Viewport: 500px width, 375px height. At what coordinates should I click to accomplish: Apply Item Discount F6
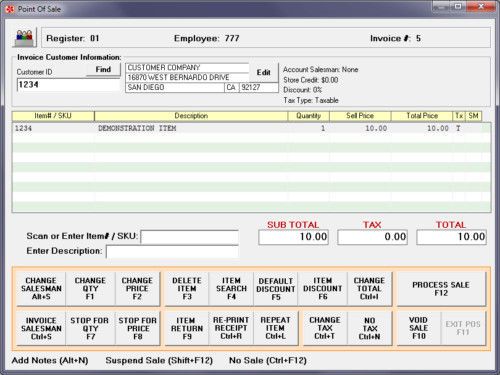tap(322, 289)
